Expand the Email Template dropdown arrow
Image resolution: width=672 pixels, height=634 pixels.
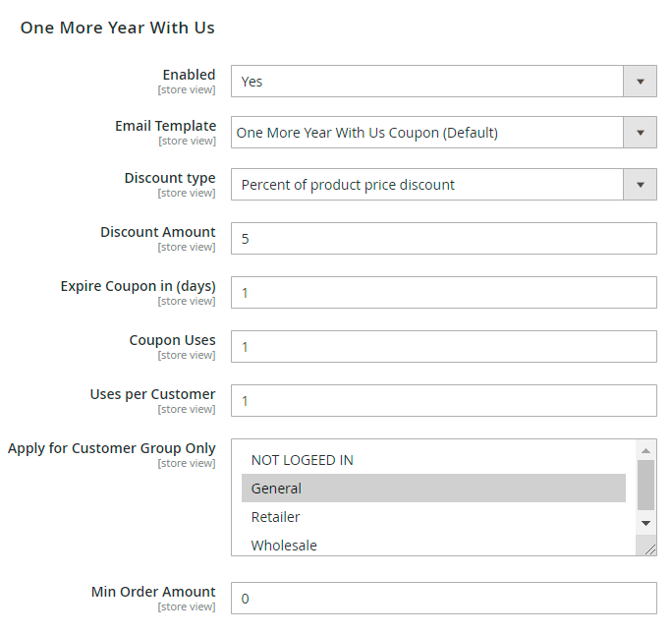(x=640, y=133)
